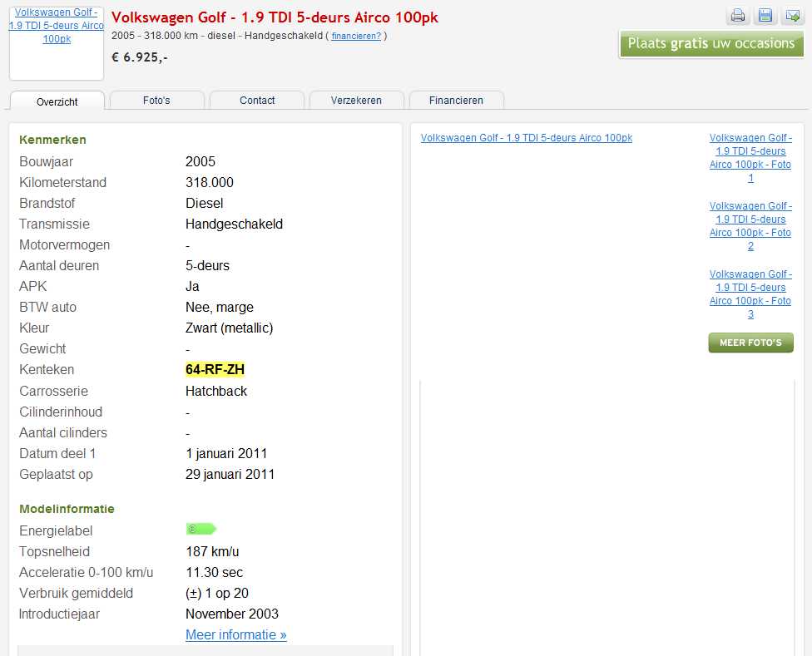Select the Financieren tab

pos(456,100)
